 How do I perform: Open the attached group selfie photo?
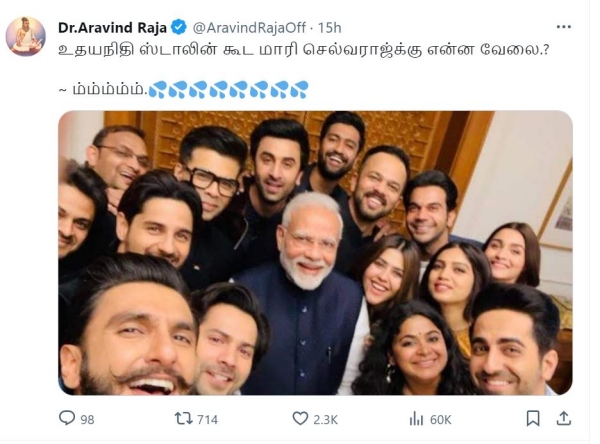pyautogui.click(x=314, y=252)
